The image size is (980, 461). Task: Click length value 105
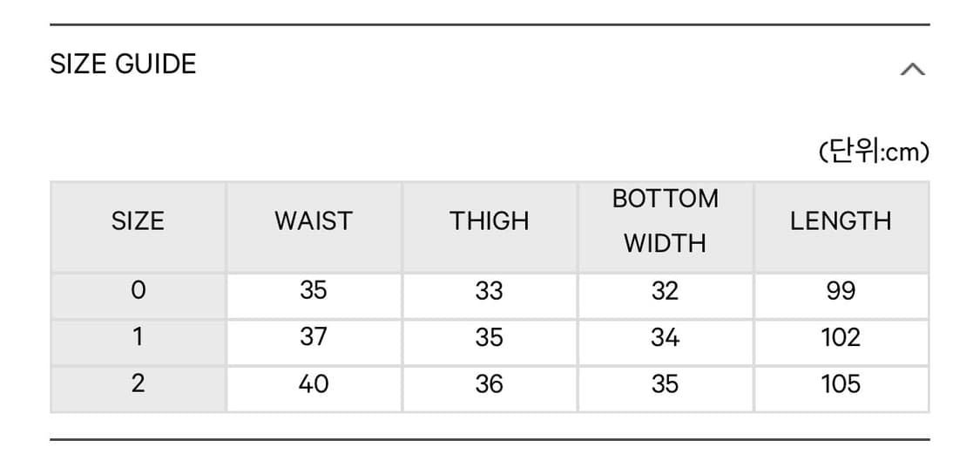tap(841, 383)
